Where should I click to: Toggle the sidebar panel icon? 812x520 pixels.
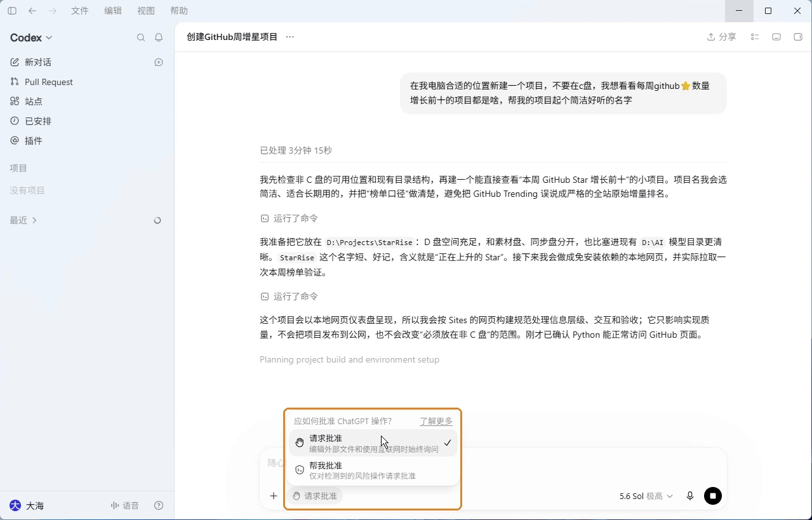[12, 11]
